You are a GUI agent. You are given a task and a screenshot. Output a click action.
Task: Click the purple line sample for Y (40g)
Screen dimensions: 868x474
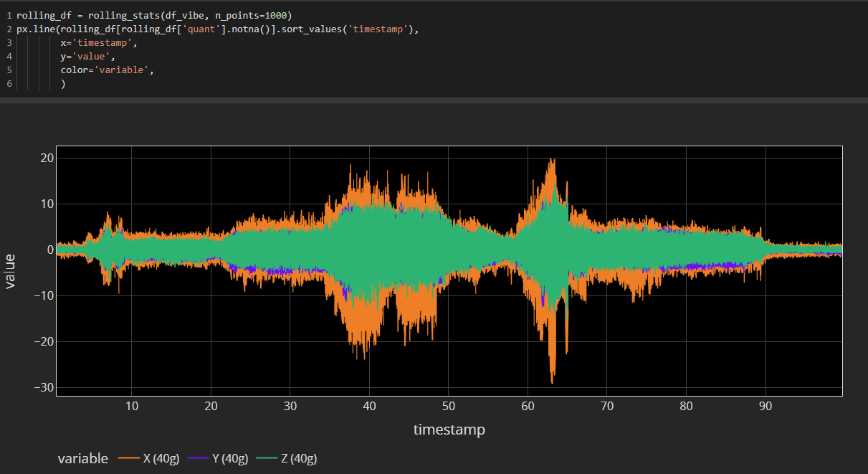pyautogui.click(x=198, y=458)
